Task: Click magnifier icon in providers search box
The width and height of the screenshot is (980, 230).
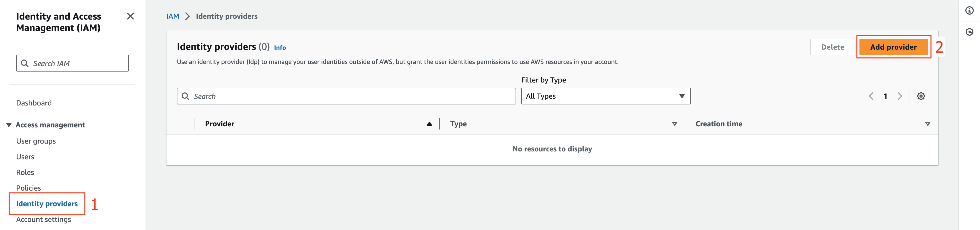Action: point(186,96)
